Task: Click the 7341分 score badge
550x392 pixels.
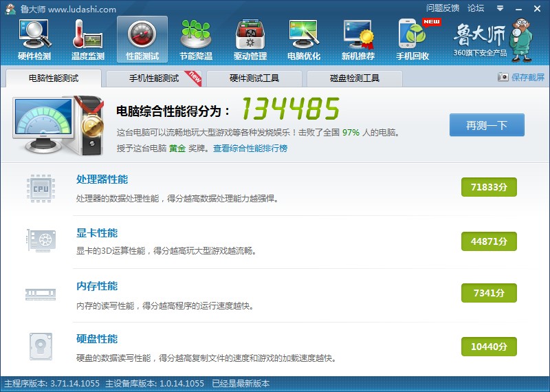Action: 489,293
